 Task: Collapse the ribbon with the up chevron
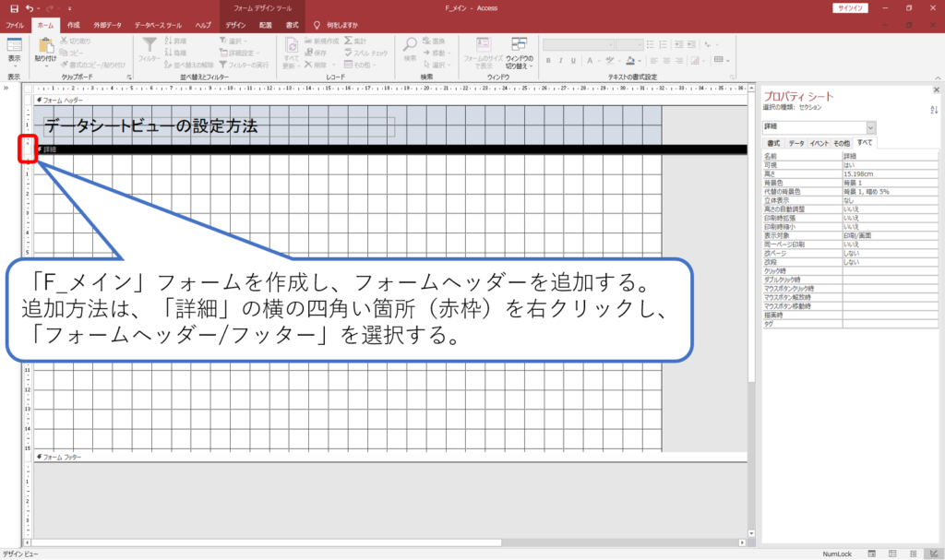click(938, 77)
